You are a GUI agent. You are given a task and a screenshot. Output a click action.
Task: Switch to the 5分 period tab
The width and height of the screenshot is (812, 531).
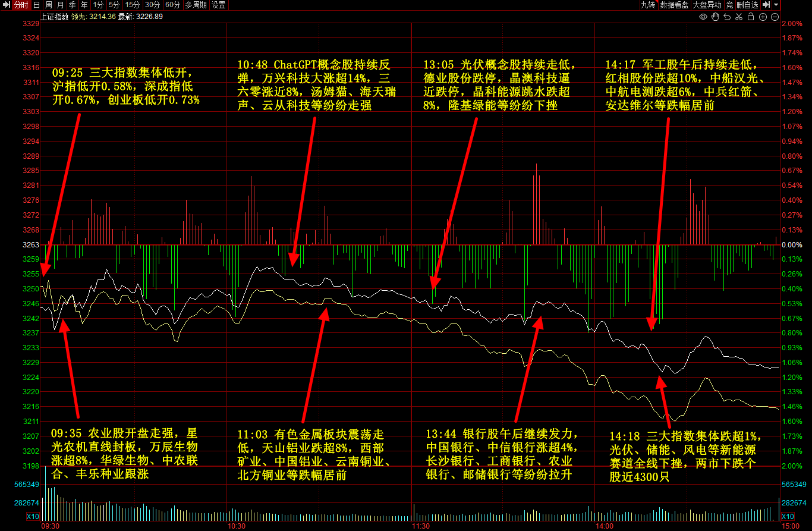pyautogui.click(x=114, y=5)
